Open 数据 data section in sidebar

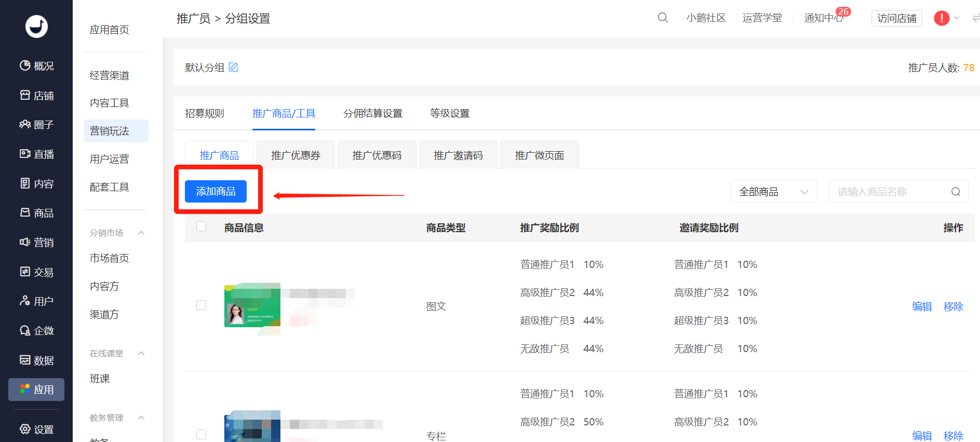pos(36,360)
